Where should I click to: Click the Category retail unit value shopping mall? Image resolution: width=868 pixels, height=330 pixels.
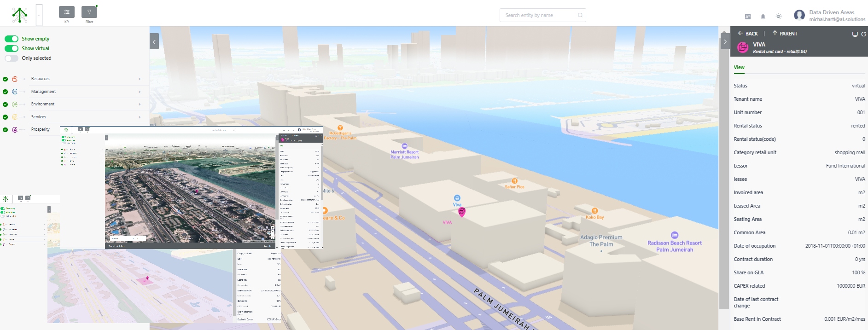850,152
